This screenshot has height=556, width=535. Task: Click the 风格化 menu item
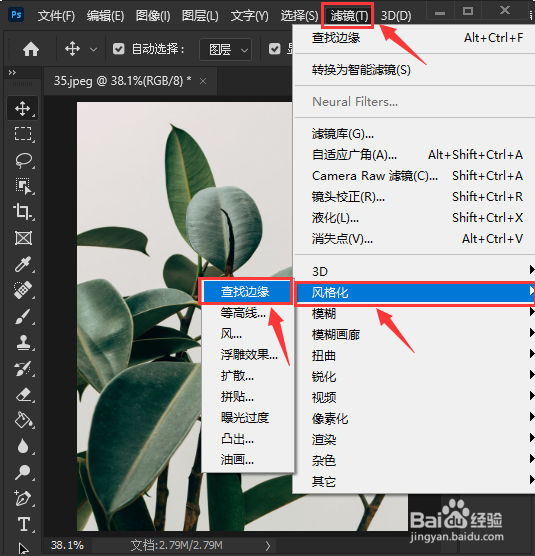click(414, 293)
